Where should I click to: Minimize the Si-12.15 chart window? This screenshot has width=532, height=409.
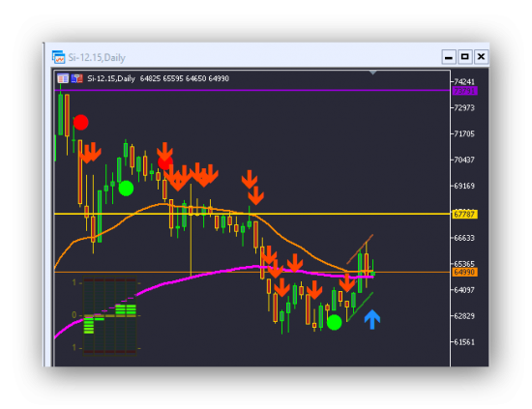pos(449,57)
